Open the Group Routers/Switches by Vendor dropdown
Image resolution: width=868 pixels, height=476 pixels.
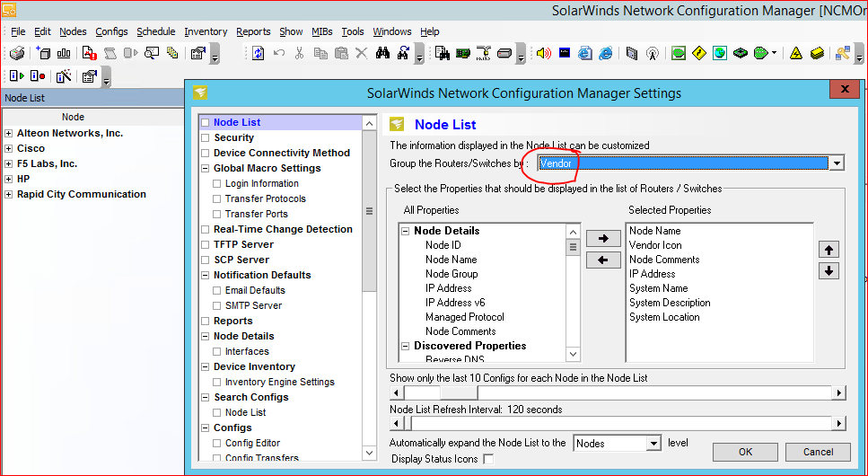pyautogui.click(x=837, y=163)
